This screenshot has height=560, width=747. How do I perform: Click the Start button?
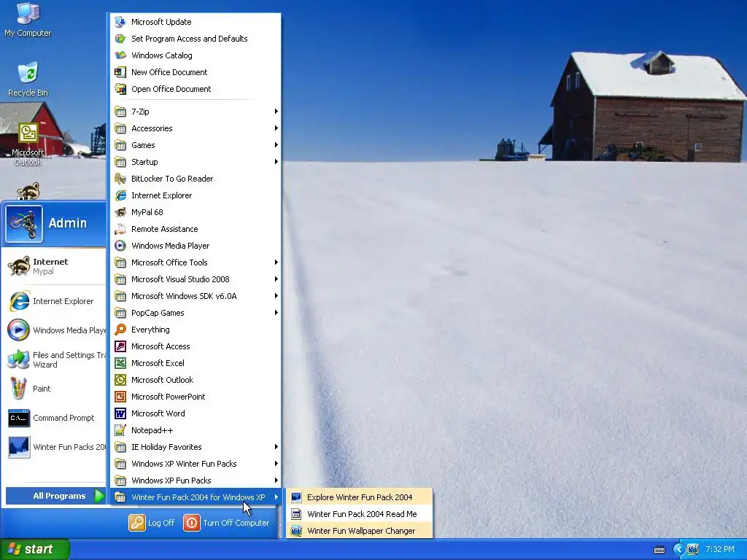(x=35, y=549)
